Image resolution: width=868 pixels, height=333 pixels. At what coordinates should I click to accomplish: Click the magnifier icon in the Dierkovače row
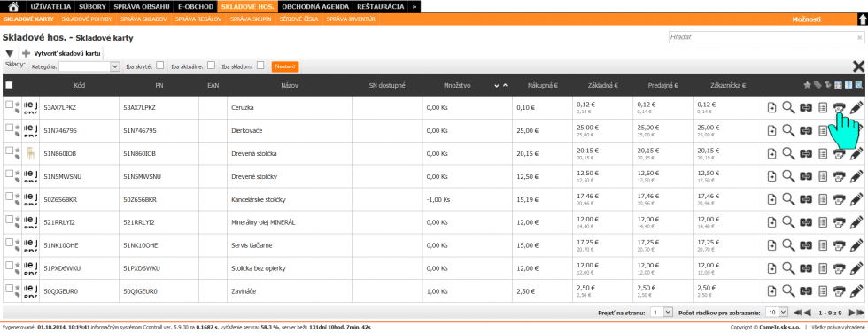tap(788, 130)
